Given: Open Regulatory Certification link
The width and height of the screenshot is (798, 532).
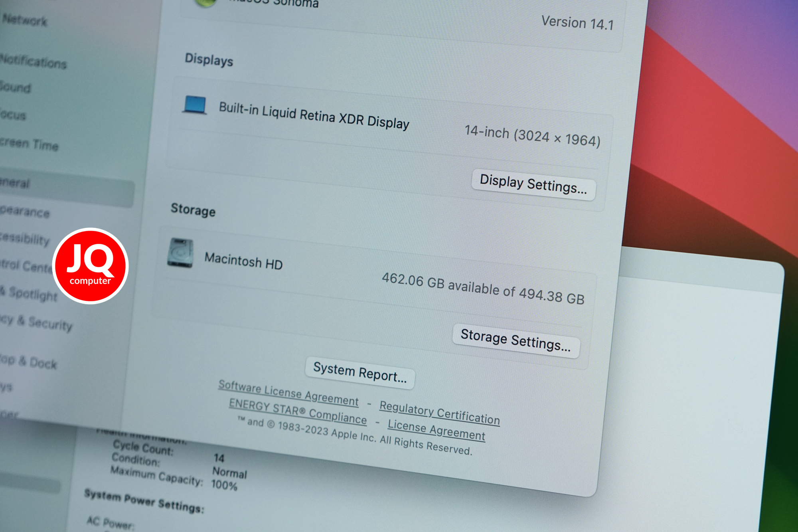Looking at the screenshot, I should pos(439,412).
